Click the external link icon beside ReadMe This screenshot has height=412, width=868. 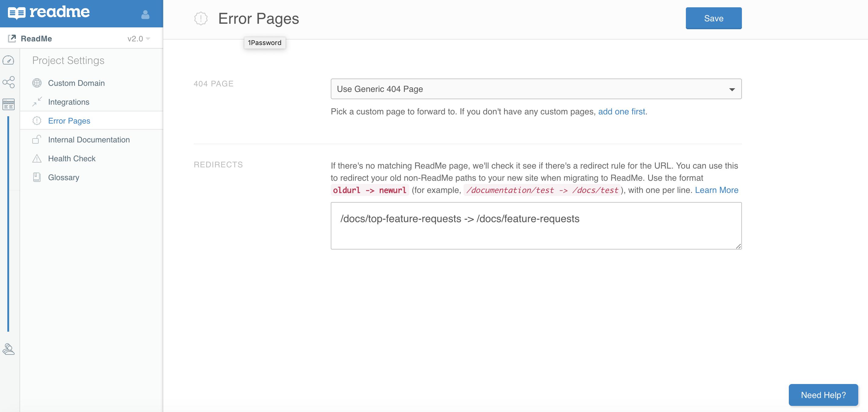12,38
